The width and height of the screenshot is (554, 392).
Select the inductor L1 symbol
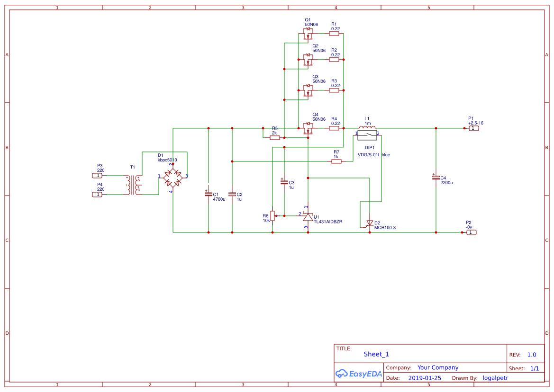367,127
